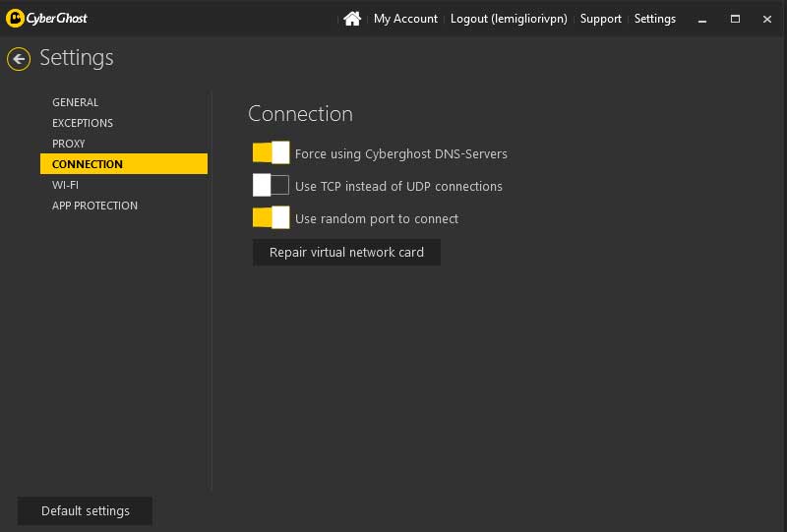Maximize the CyberGhost window
787x532 pixels.
point(735,19)
